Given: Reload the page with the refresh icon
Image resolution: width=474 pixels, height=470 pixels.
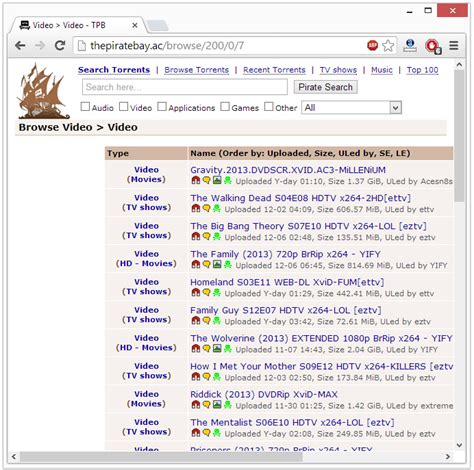Looking at the screenshot, I should pyautogui.click(x=60, y=45).
